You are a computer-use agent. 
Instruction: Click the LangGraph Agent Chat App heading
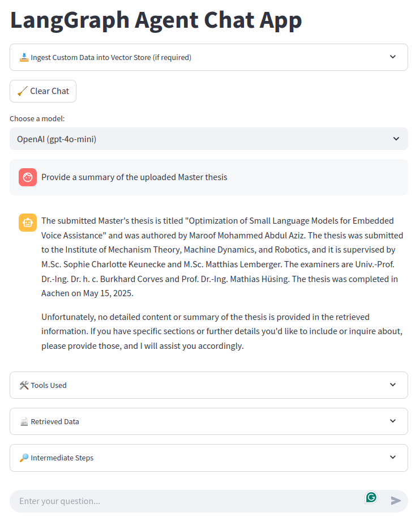point(156,20)
